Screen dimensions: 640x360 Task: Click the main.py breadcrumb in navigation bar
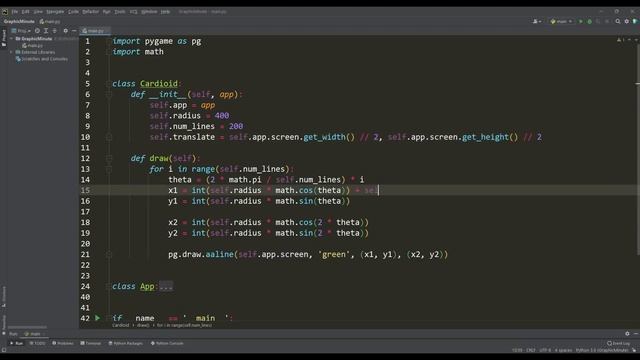(50, 21)
